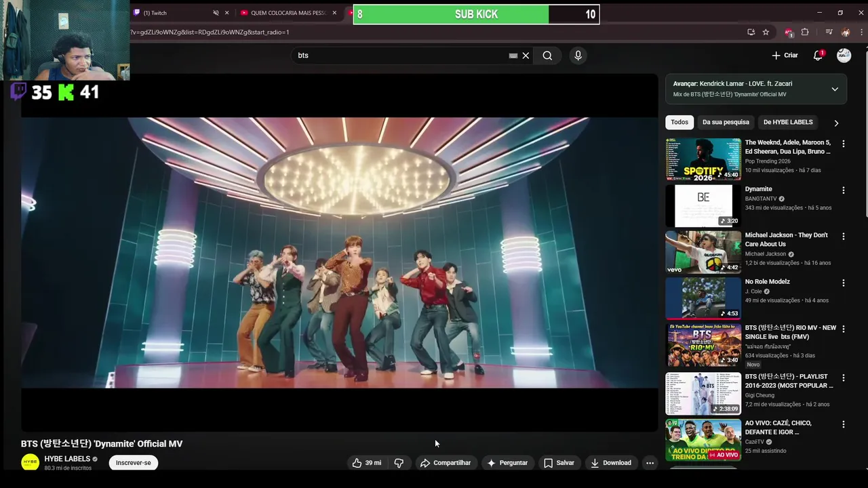Click the Gigi Cheung channel name

point(760,395)
